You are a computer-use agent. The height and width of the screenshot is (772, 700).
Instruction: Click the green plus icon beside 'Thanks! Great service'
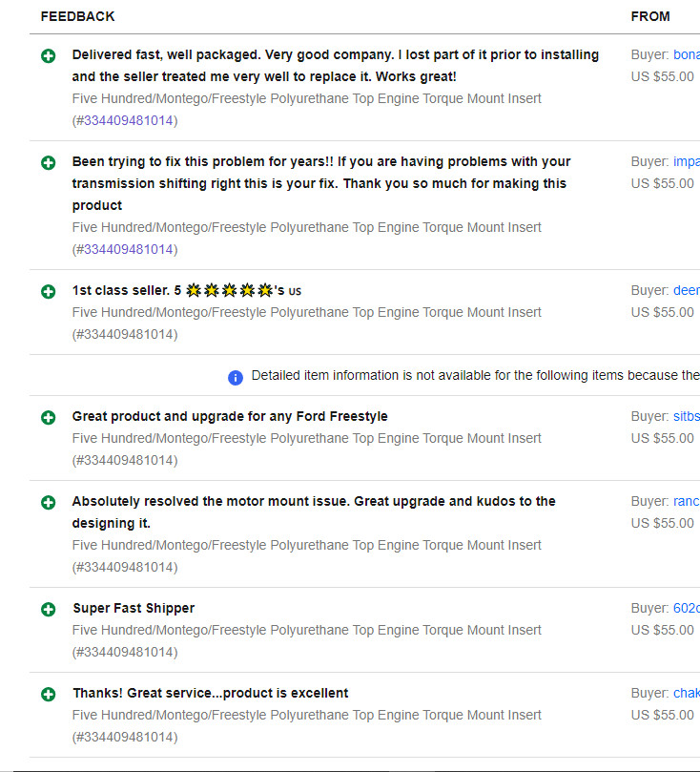point(49,694)
